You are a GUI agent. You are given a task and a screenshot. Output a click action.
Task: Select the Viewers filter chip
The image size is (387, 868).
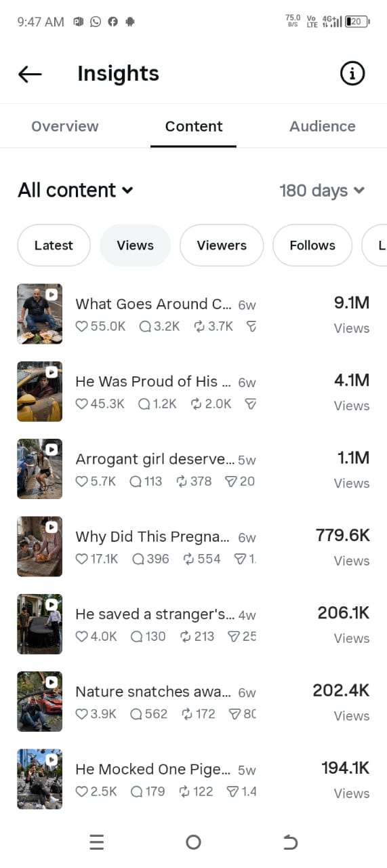[x=222, y=245]
